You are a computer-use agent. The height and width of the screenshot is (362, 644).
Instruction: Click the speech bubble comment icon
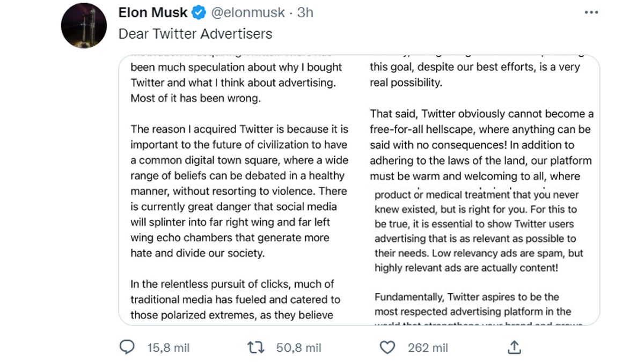[x=127, y=348]
